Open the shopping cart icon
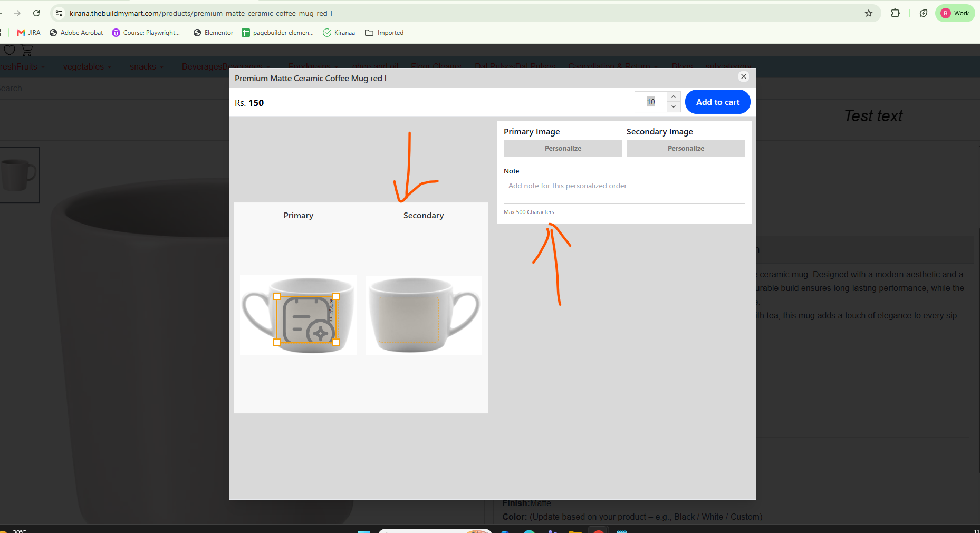This screenshot has width=980, height=533. [26, 50]
